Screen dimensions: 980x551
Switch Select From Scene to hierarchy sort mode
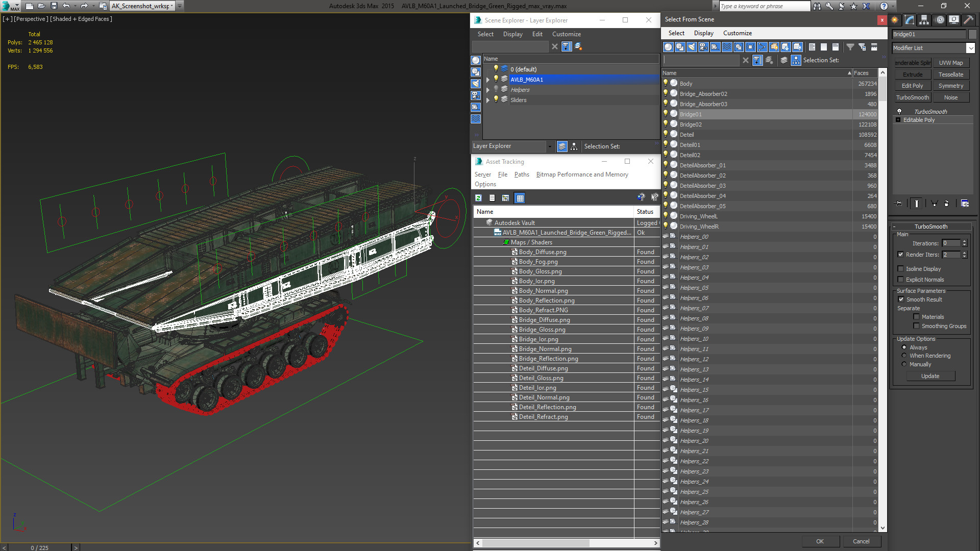point(796,60)
